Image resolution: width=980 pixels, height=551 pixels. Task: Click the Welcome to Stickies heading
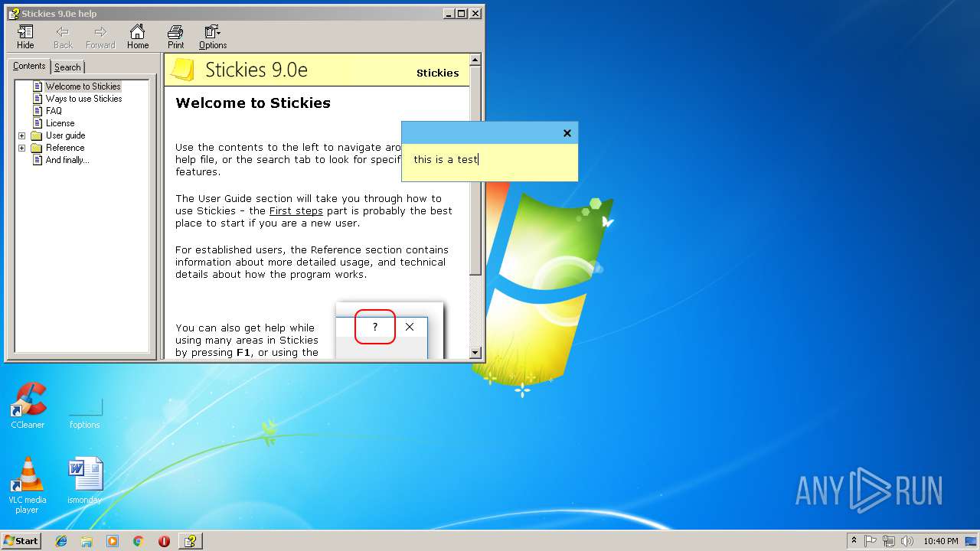click(x=253, y=103)
